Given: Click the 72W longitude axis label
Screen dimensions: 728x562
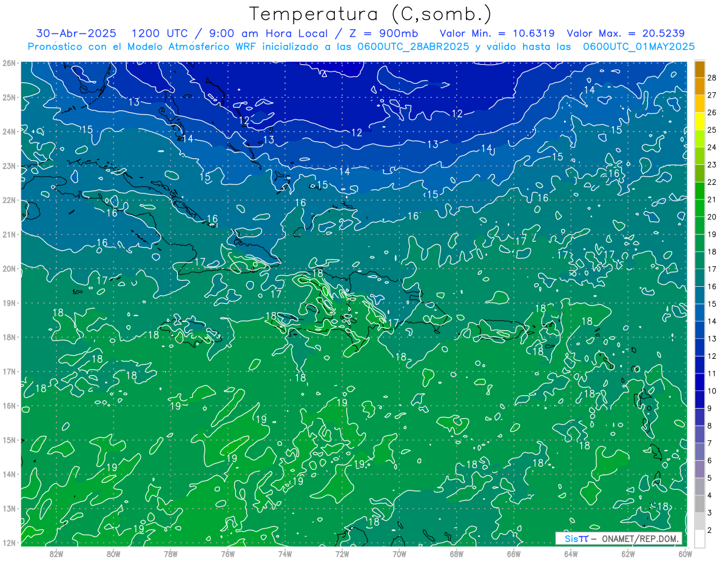Looking at the screenshot, I should [342, 554].
